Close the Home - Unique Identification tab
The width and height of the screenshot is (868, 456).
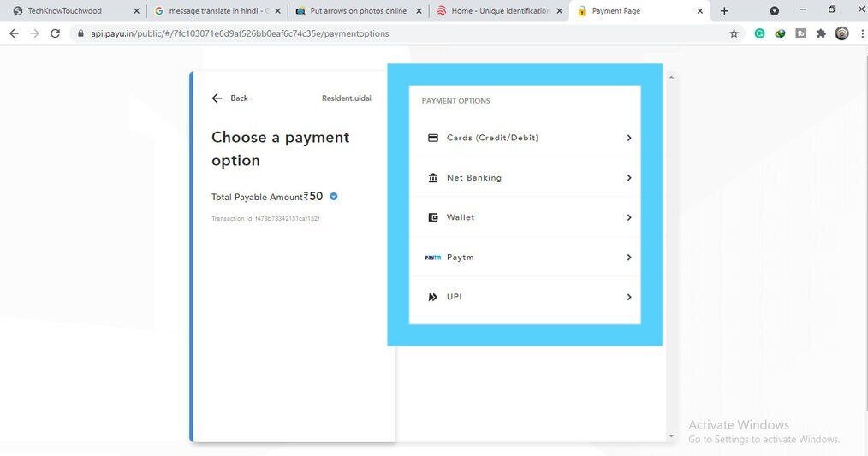(x=560, y=11)
